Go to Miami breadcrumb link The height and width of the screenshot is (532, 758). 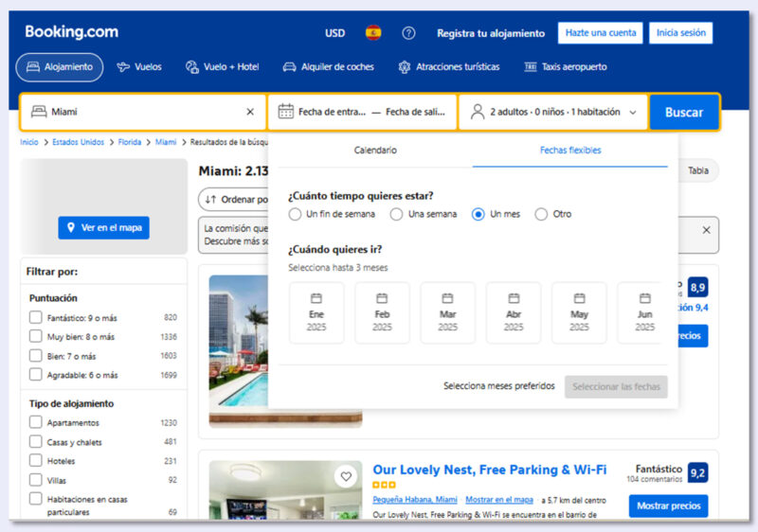tap(166, 142)
